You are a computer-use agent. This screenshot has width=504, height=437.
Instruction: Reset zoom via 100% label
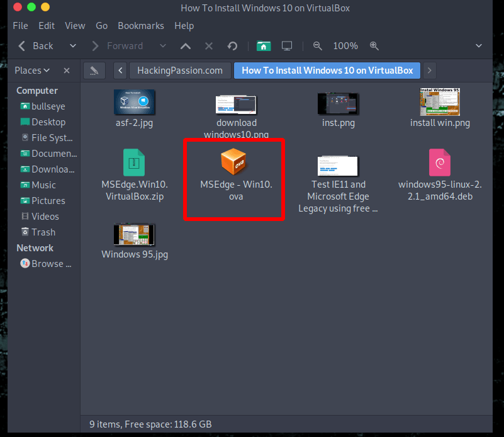[x=345, y=46]
